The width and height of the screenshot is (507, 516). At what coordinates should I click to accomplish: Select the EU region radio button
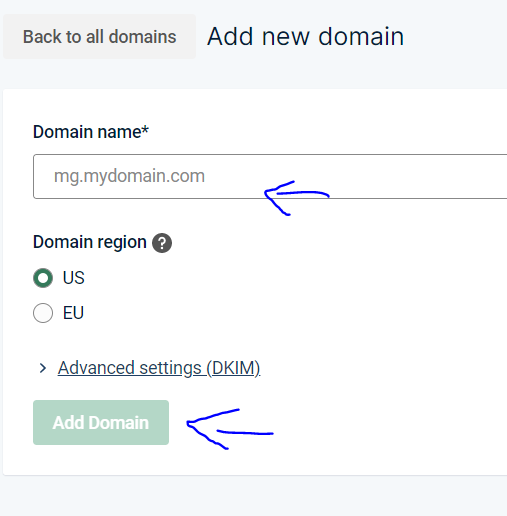point(43,313)
